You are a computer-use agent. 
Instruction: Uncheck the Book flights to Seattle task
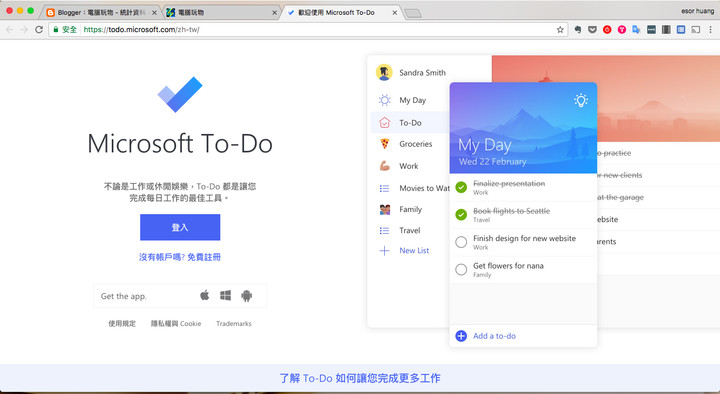461,214
